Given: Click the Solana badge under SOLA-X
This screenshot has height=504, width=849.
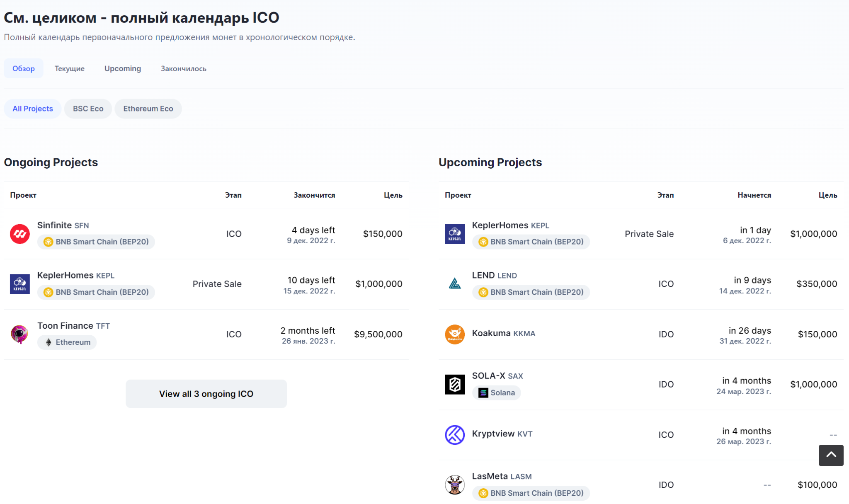Looking at the screenshot, I should pyautogui.click(x=496, y=393).
